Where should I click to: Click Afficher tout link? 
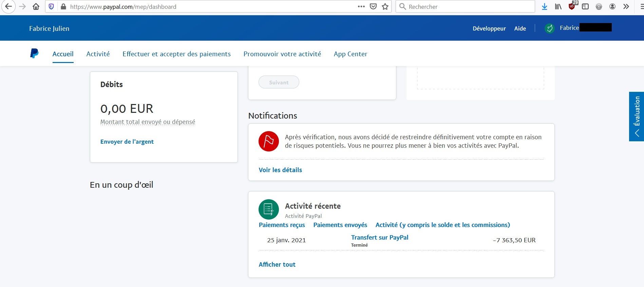(x=277, y=264)
